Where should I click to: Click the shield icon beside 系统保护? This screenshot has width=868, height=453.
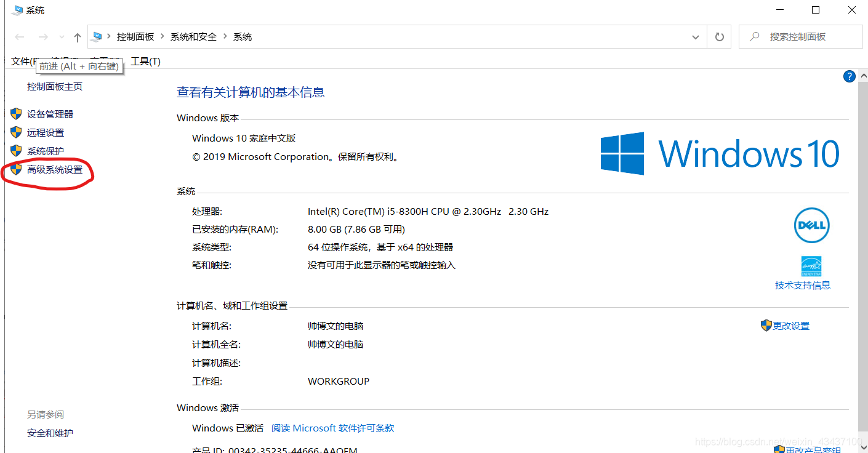click(16, 151)
